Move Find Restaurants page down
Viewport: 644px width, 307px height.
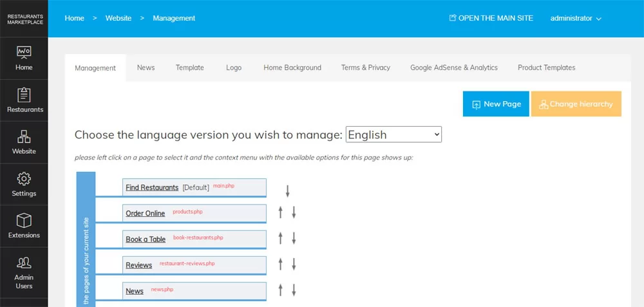click(287, 191)
